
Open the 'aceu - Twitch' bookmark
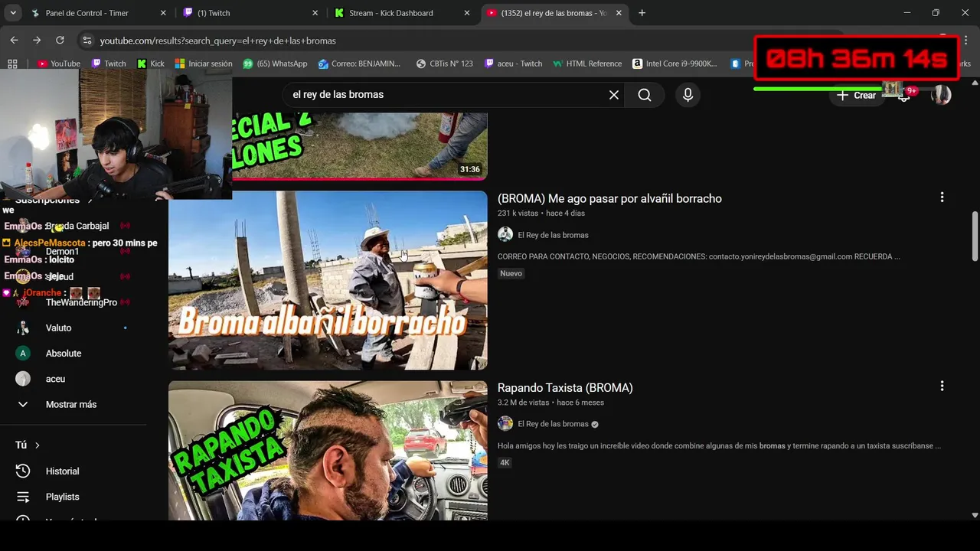[x=513, y=64]
